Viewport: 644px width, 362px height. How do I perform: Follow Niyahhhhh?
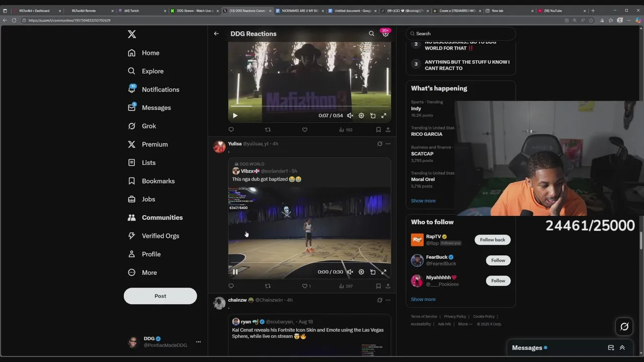498,281
